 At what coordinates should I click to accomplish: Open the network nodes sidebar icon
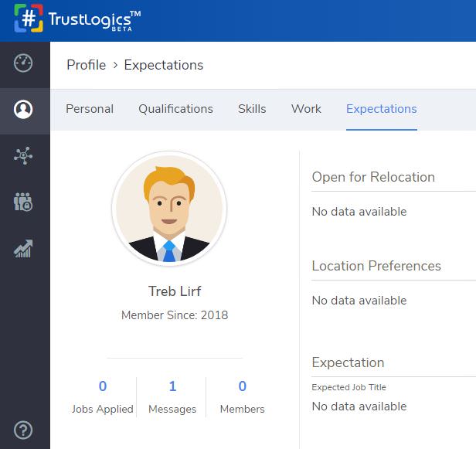(x=23, y=156)
